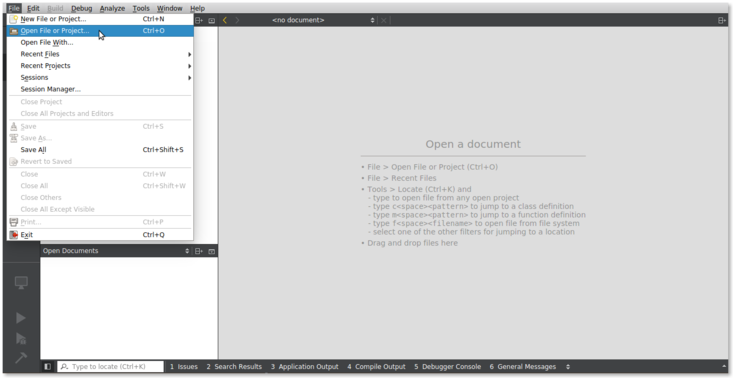Open the output panes selector arrows
Viewport: 733px width, 378px height.
[x=568, y=367]
